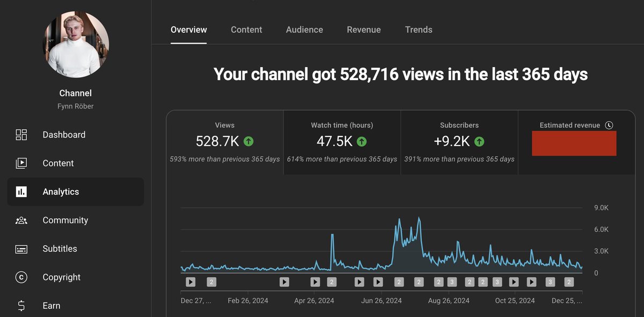Toggle the Views metric card
The width and height of the screenshot is (644, 317).
click(x=224, y=140)
